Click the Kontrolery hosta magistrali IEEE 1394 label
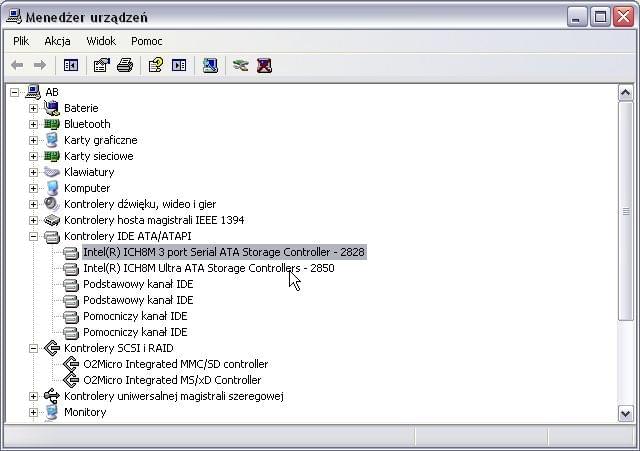Screen dimensions: 640x451 click(154, 220)
